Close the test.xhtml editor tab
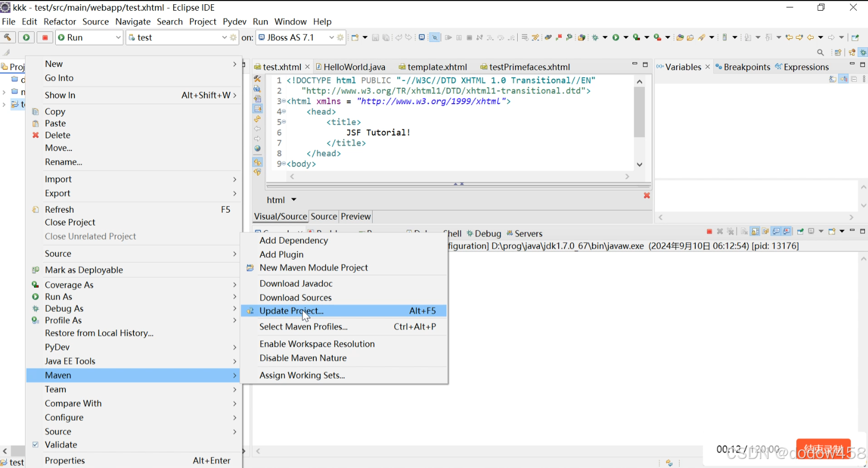 (307, 67)
